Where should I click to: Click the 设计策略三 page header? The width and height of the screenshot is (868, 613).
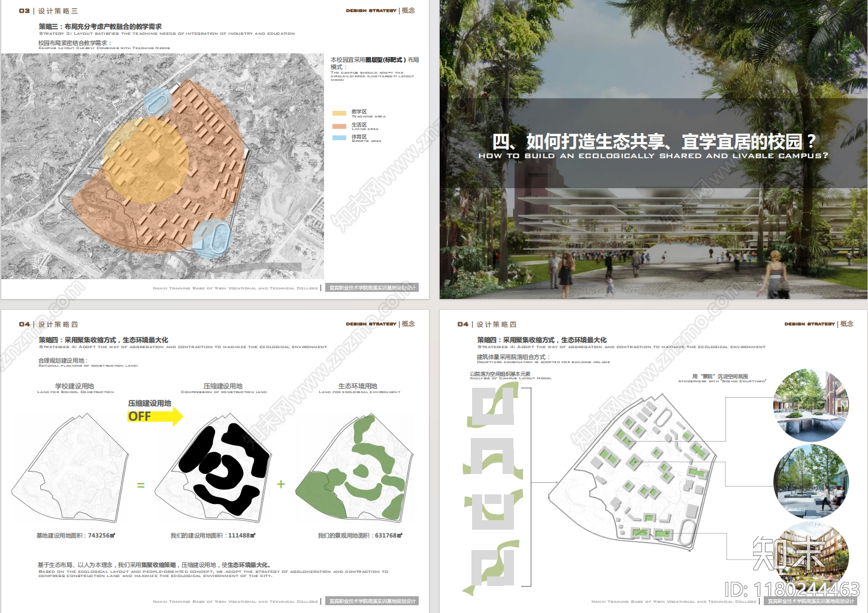pyautogui.click(x=58, y=11)
